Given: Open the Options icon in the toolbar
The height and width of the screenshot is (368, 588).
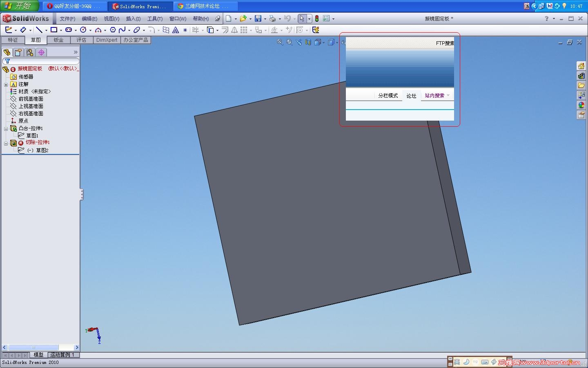Looking at the screenshot, I should 326,18.
